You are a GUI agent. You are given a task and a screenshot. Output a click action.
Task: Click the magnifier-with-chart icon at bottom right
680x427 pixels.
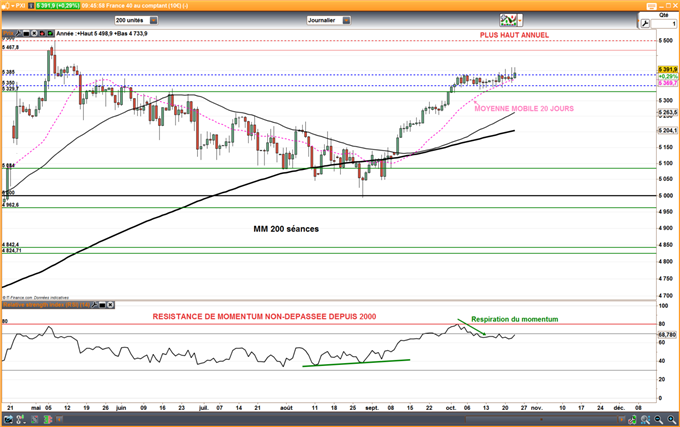(645, 419)
